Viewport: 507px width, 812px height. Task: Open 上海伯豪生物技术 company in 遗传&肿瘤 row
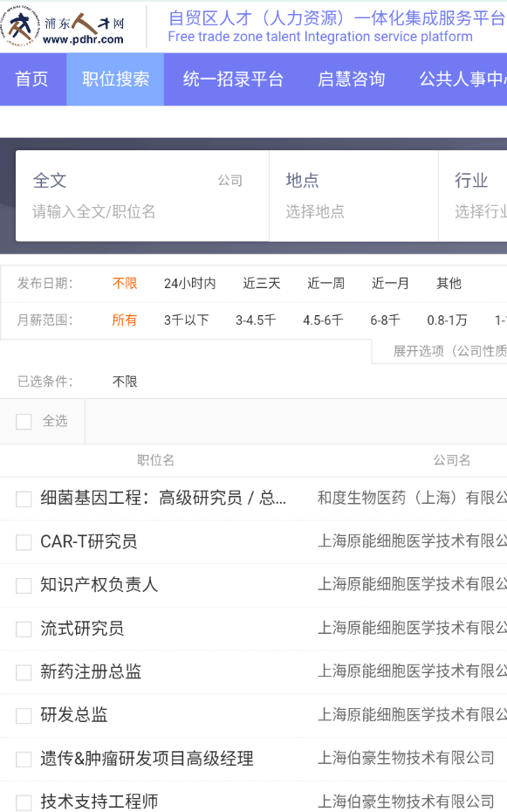[x=406, y=758]
